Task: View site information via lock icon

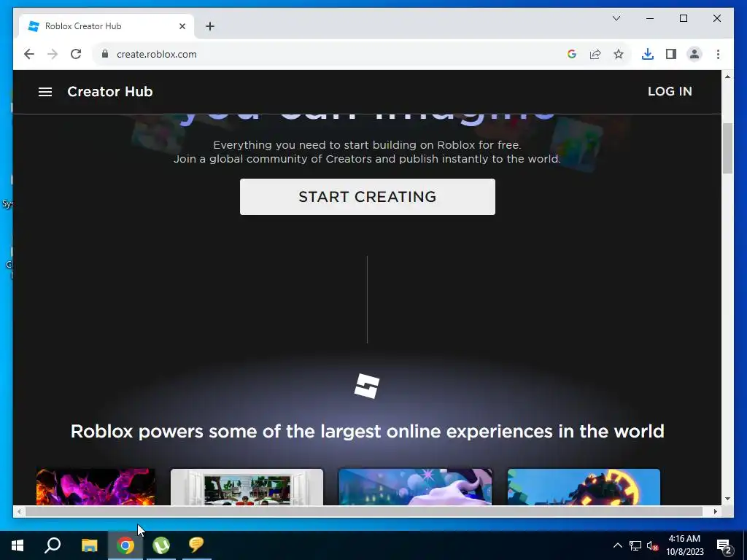Action: (x=105, y=54)
